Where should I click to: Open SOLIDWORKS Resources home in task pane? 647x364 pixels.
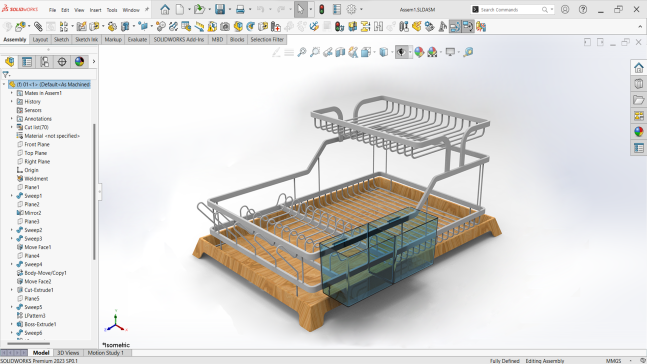[x=639, y=68]
